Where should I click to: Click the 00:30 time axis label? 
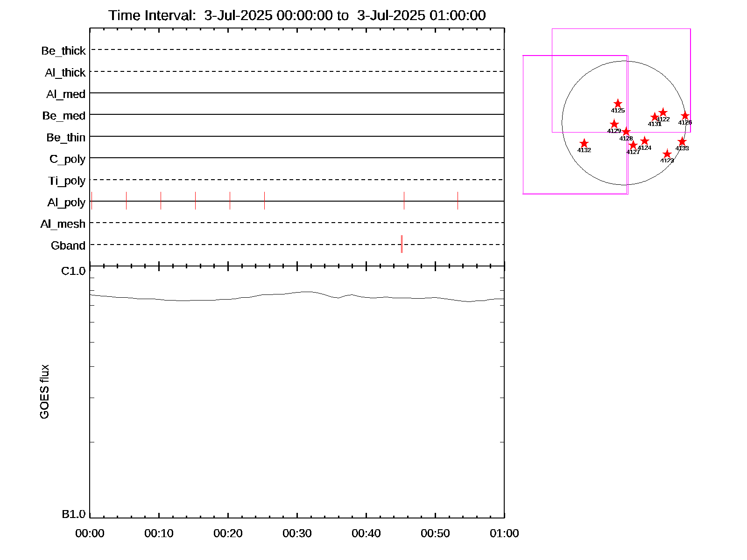(x=297, y=533)
